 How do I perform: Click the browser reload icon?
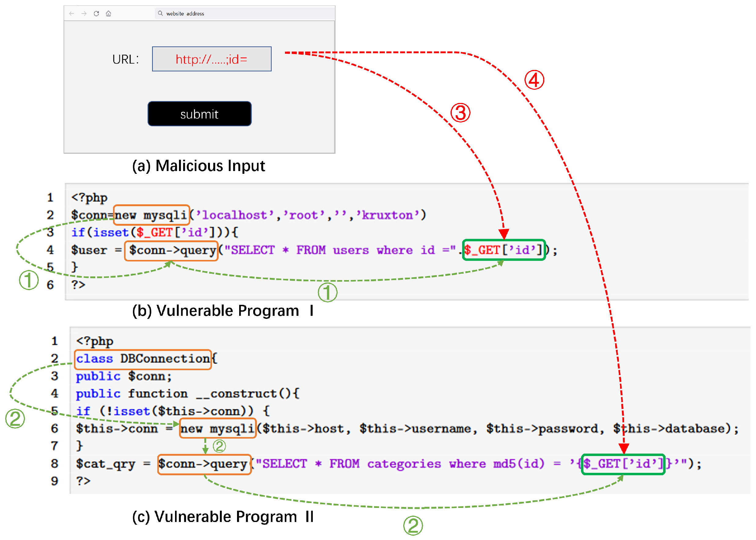coord(97,14)
